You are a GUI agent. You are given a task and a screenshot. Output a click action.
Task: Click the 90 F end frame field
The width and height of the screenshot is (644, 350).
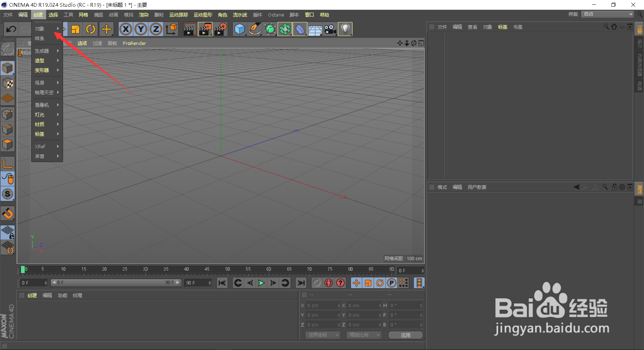(x=198, y=283)
